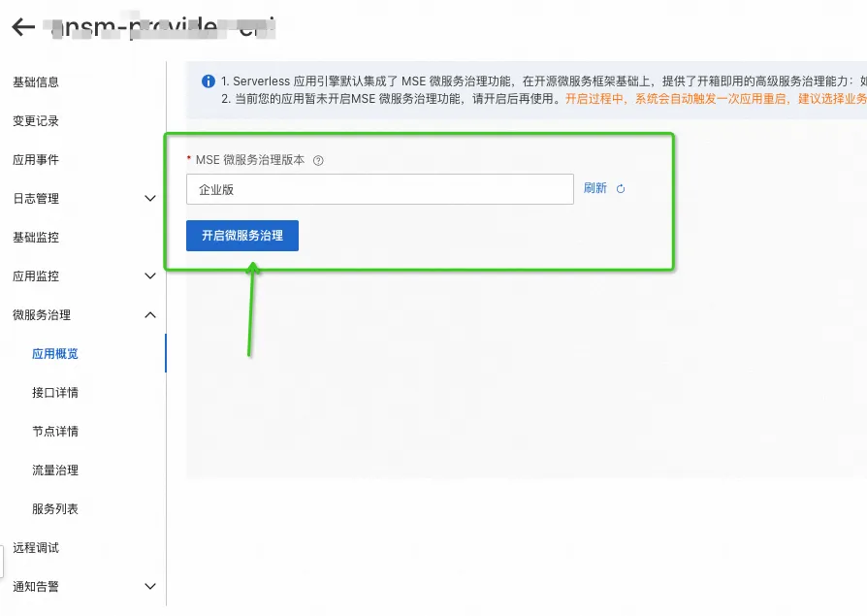This screenshot has width=867, height=616.
Task: Click 开启微服务治理 button
Action: [x=242, y=236]
